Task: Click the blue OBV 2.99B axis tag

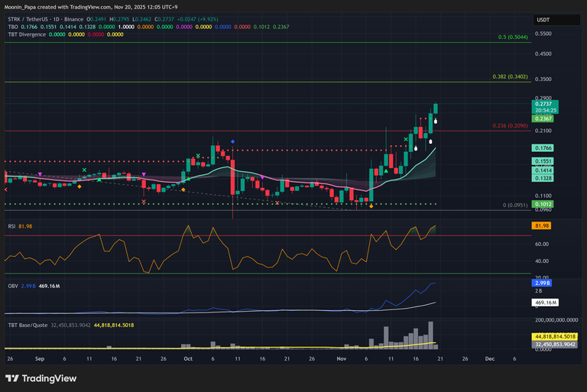Action: tap(543, 283)
